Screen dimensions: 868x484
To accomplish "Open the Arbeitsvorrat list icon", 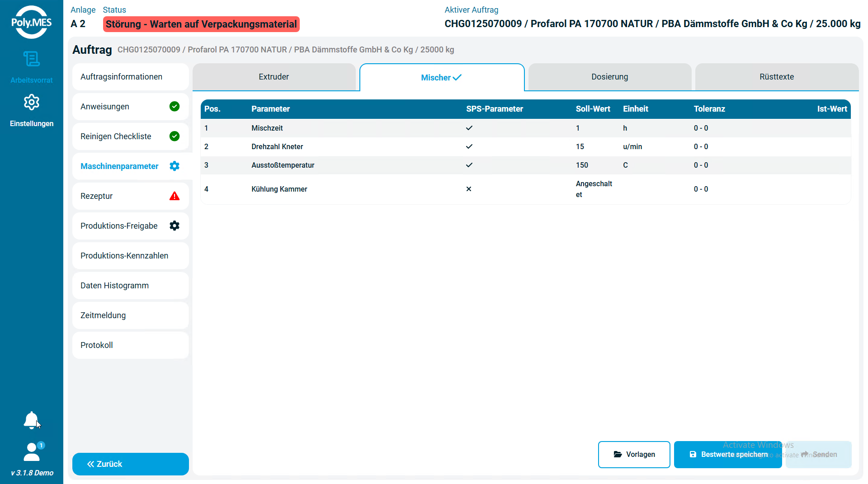I will 32,59.
